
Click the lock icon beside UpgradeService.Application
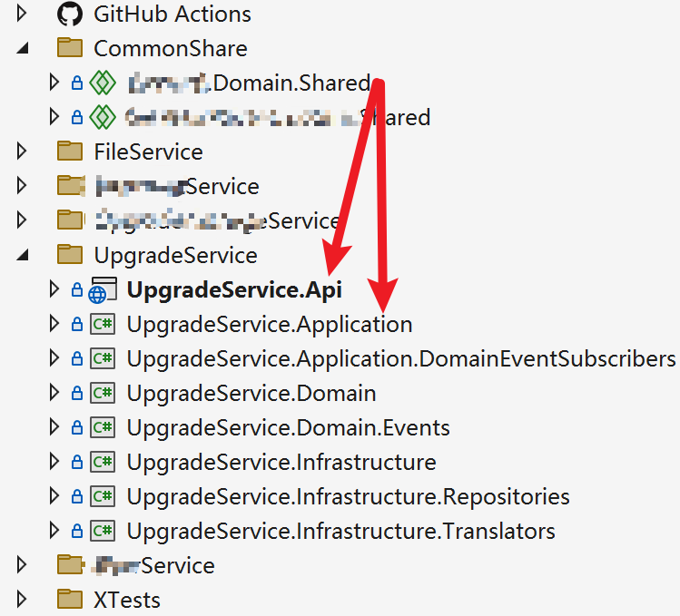click(x=78, y=325)
